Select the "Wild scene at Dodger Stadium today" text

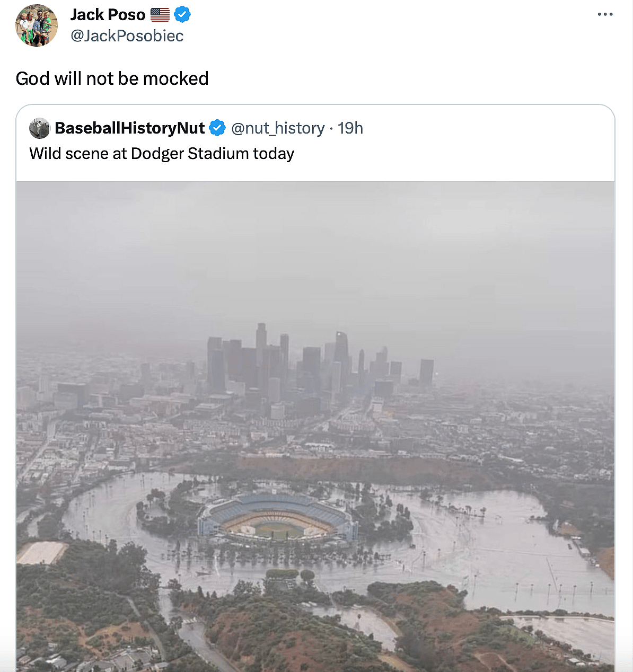tap(162, 154)
